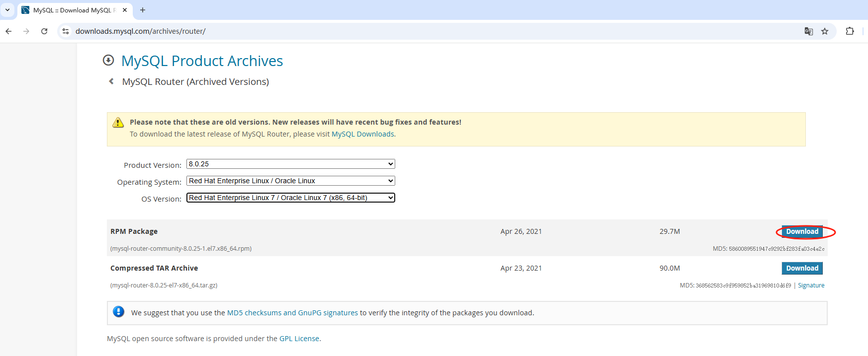
Task: Open the MySQL Downloads link
Action: pyautogui.click(x=363, y=134)
